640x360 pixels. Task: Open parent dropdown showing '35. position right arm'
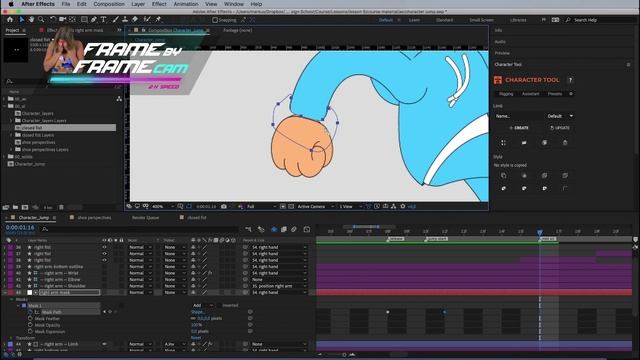279,286
